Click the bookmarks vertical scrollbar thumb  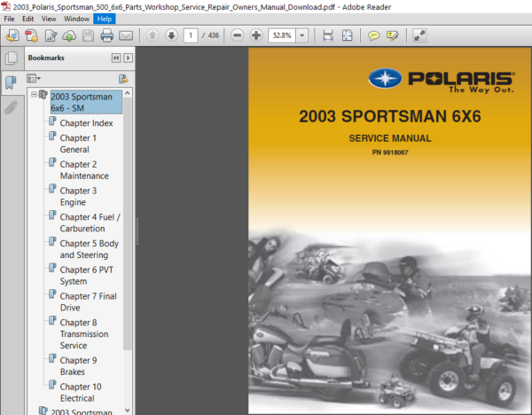(x=128, y=224)
